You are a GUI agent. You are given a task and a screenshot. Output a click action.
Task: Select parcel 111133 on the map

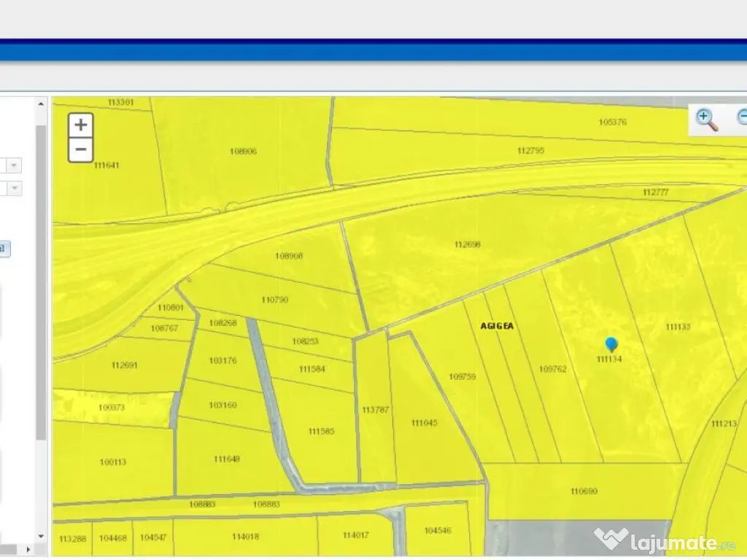678,327
